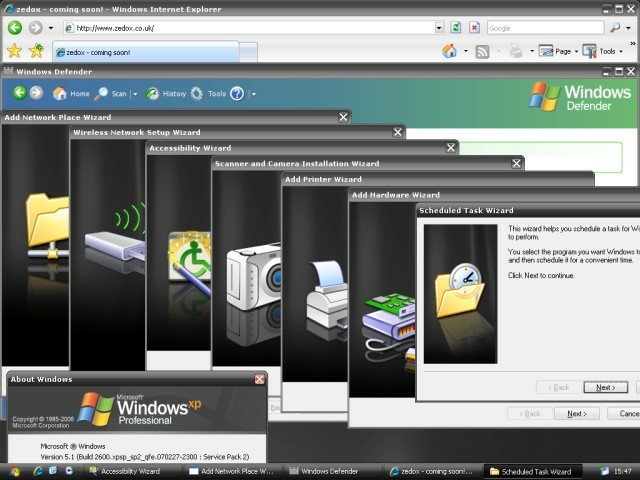640x480 pixels.
Task: Expand the Home button dropdown arrow
Action: (466, 51)
